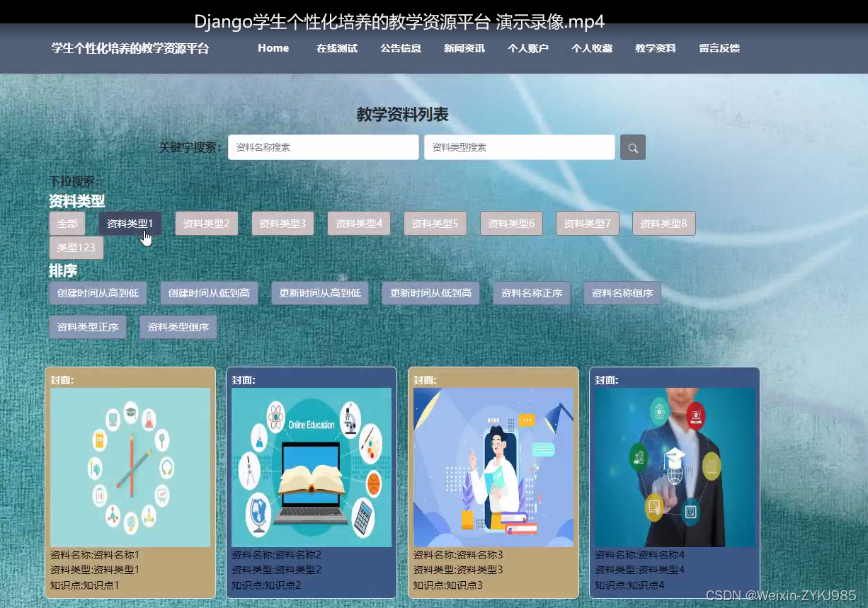Click text 资料名称:资料名称4
This screenshot has height=608, width=868.
tap(640, 555)
